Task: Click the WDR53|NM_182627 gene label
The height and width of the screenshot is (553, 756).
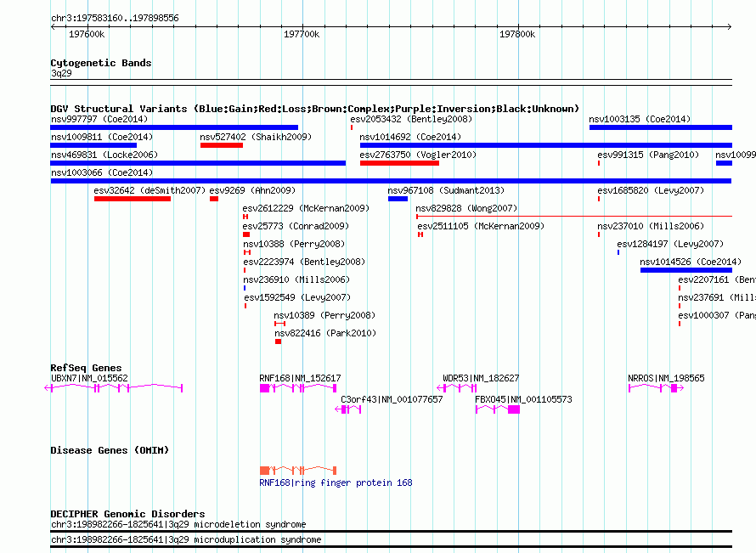Action: pyautogui.click(x=481, y=379)
